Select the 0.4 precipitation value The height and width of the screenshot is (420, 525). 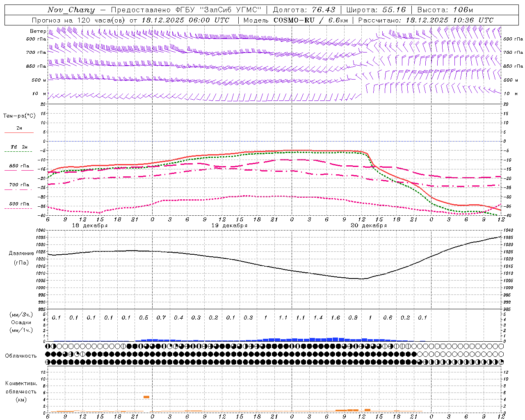pyautogui.click(x=178, y=318)
